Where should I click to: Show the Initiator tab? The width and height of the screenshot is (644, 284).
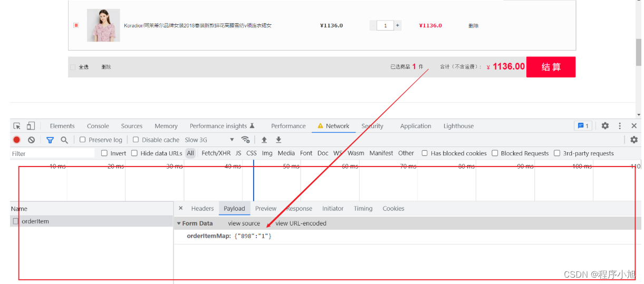click(333, 209)
